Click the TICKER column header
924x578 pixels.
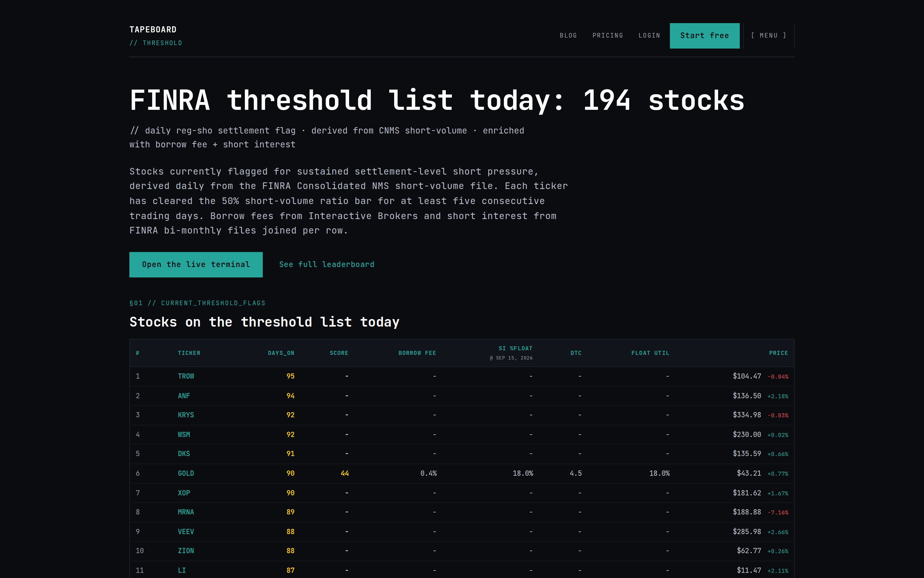tap(189, 353)
